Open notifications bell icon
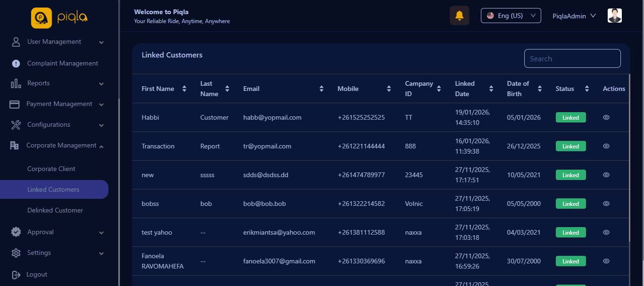 click(x=459, y=16)
